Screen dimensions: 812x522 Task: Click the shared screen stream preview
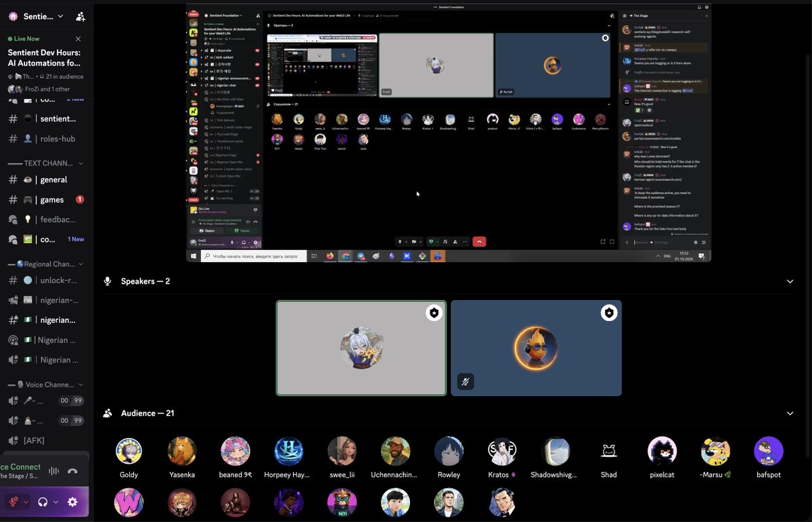[x=449, y=133]
